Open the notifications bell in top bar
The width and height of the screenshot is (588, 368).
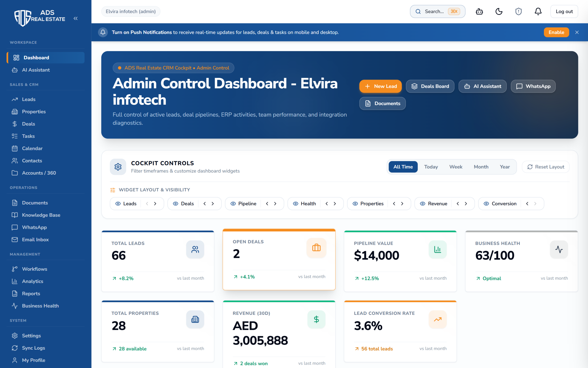tap(538, 11)
